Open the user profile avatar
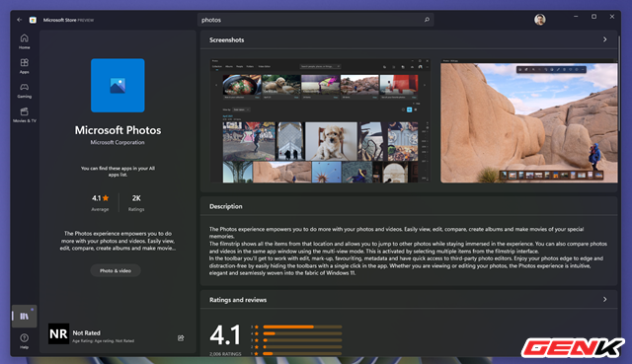The image size is (632, 364). click(x=540, y=20)
